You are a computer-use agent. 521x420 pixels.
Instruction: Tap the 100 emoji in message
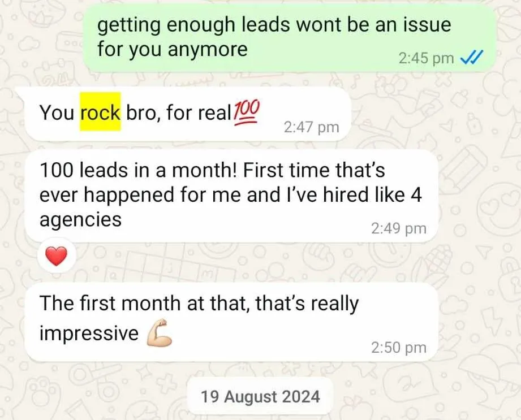(x=246, y=112)
